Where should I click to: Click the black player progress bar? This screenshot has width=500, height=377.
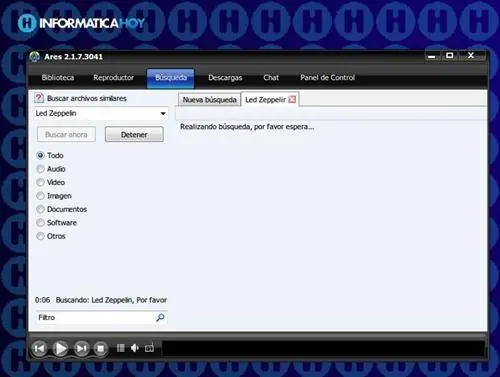(323, 349)
